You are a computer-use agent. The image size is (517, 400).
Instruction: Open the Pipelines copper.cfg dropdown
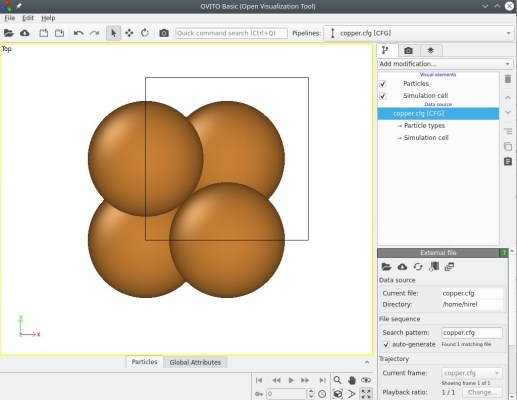click(419, 33)
